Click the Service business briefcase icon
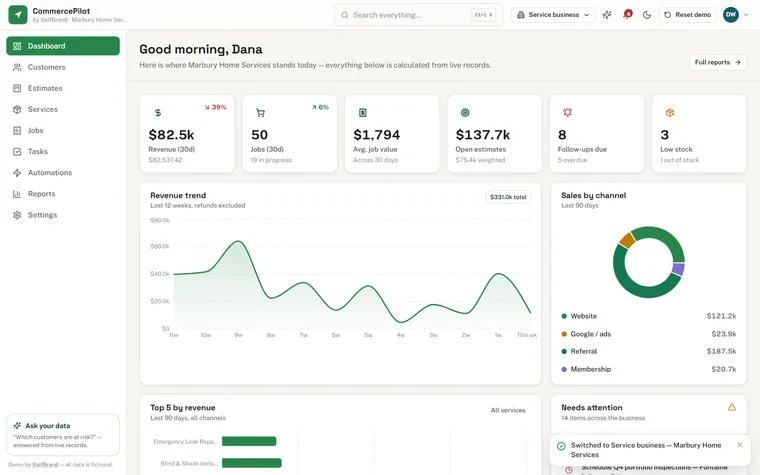 click(x=521, y=15)
